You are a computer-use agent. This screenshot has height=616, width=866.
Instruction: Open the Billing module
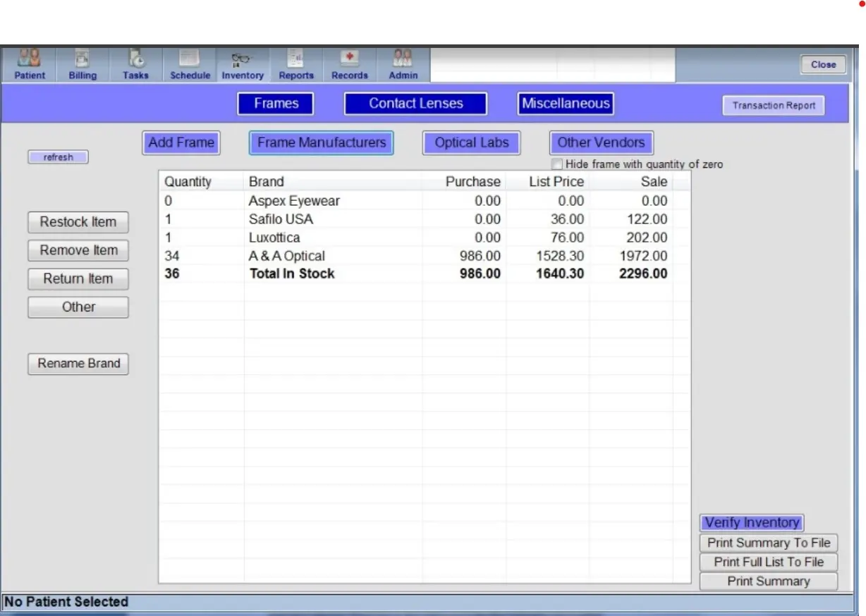[x=83, y=64]
